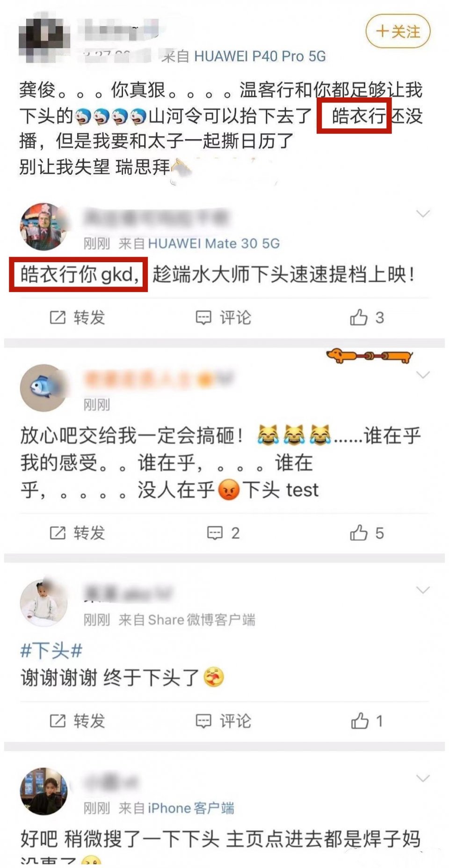Expand options chevron on the fish avatar post
This screenshot has height=868, width=449.
pos(423,375)
